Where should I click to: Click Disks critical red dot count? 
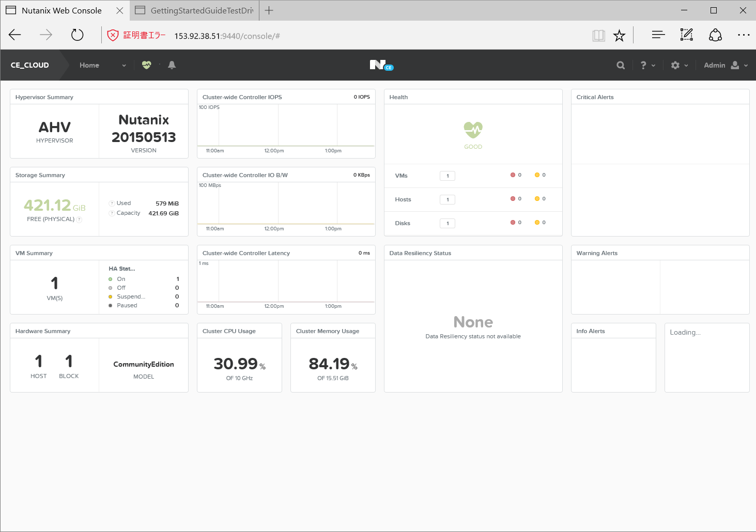click(516, 223)
